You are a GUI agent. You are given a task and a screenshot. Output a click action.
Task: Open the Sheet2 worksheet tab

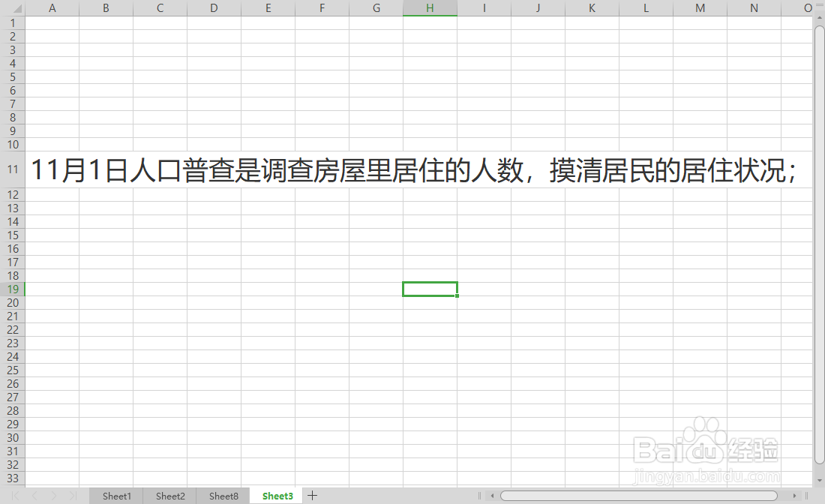coord(169,496)
